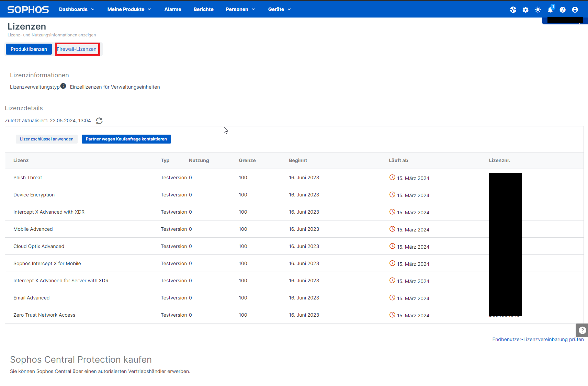
Task: Click Testversion type in Phish Threat row
Action: 174,178
